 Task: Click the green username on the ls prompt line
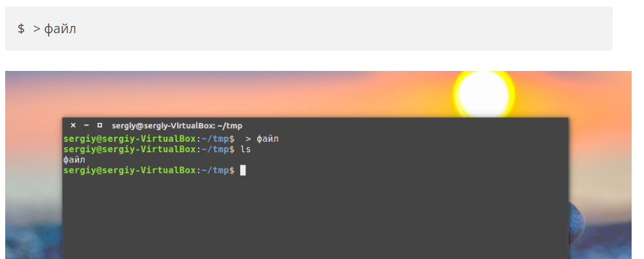[130, 150]
